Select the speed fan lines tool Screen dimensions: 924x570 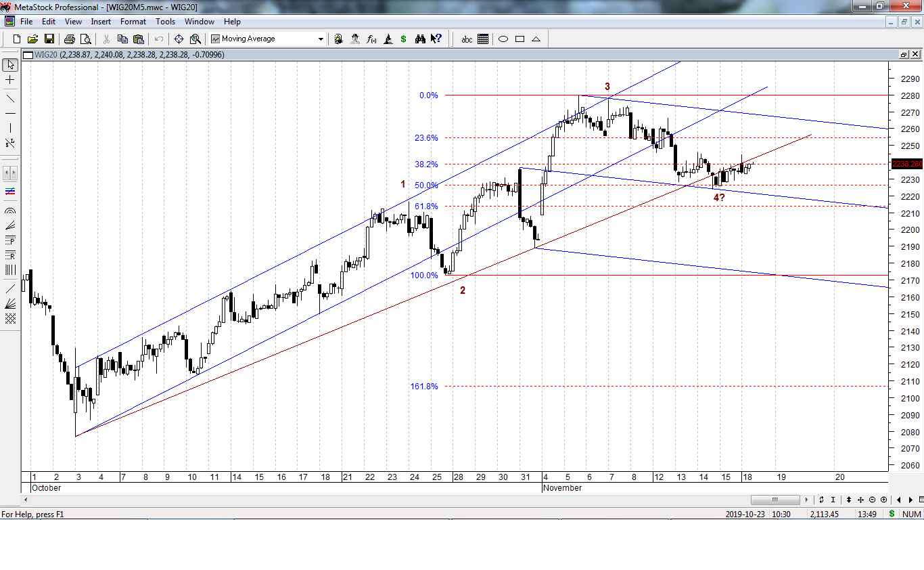pyautogui.click(x=10, y=303)
